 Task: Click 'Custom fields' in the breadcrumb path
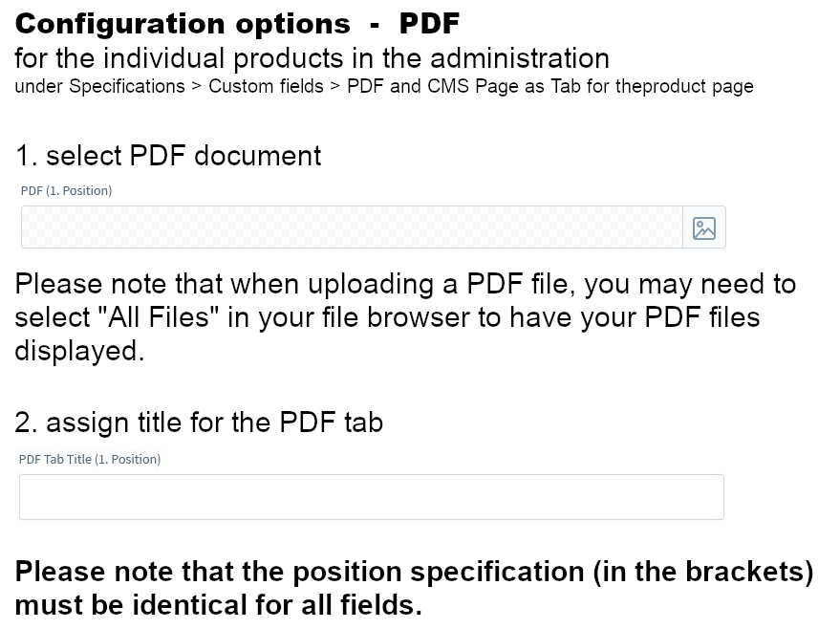266,86
